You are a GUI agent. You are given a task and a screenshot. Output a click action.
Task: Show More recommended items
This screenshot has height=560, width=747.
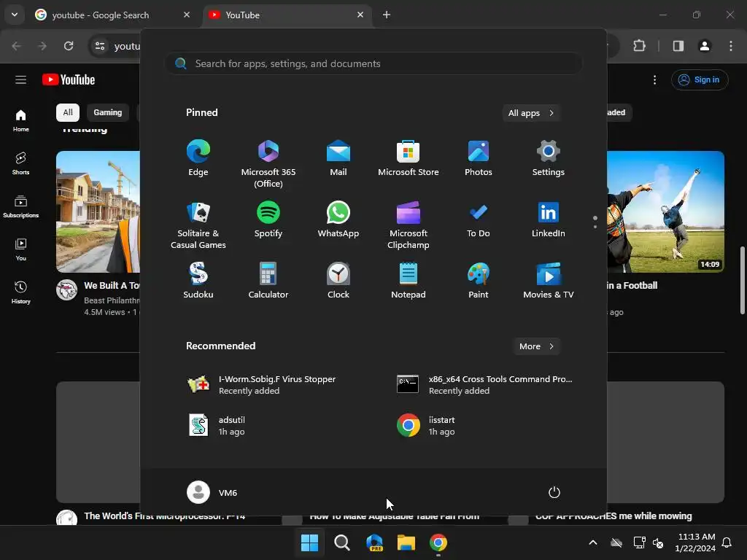(536, 346)
